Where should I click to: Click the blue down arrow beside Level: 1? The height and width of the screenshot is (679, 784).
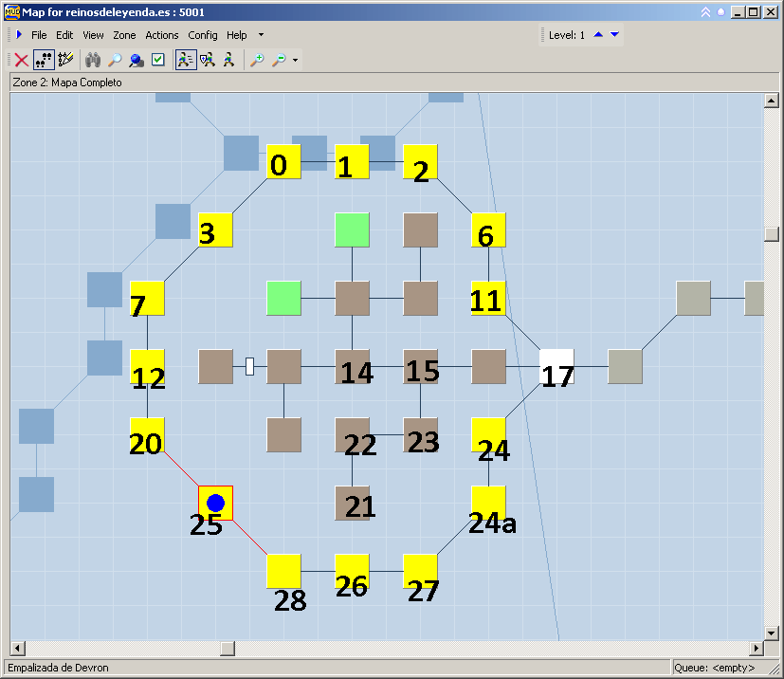coord(614,35)
